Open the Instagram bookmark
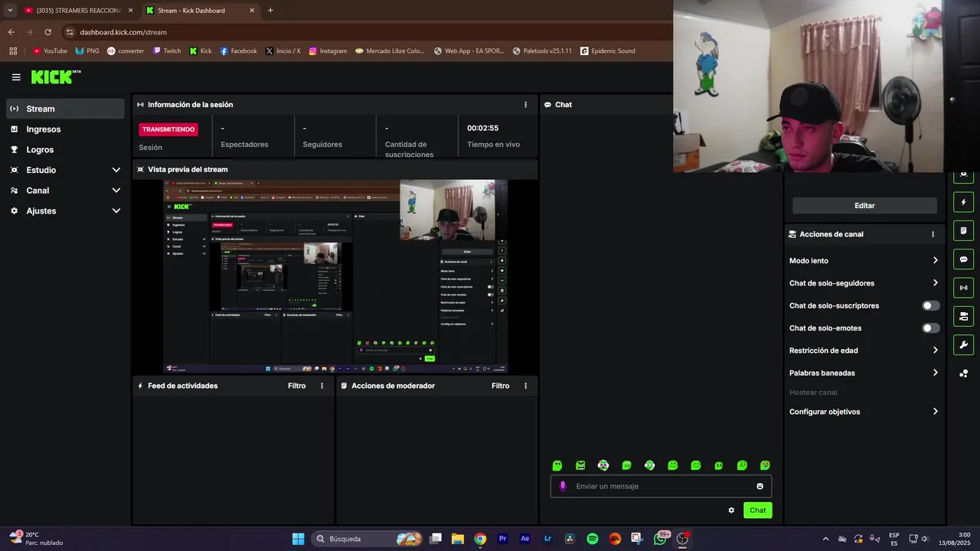The width and height of the screenshot is (980, 551). pyautogui.click(x=328, y=51)
